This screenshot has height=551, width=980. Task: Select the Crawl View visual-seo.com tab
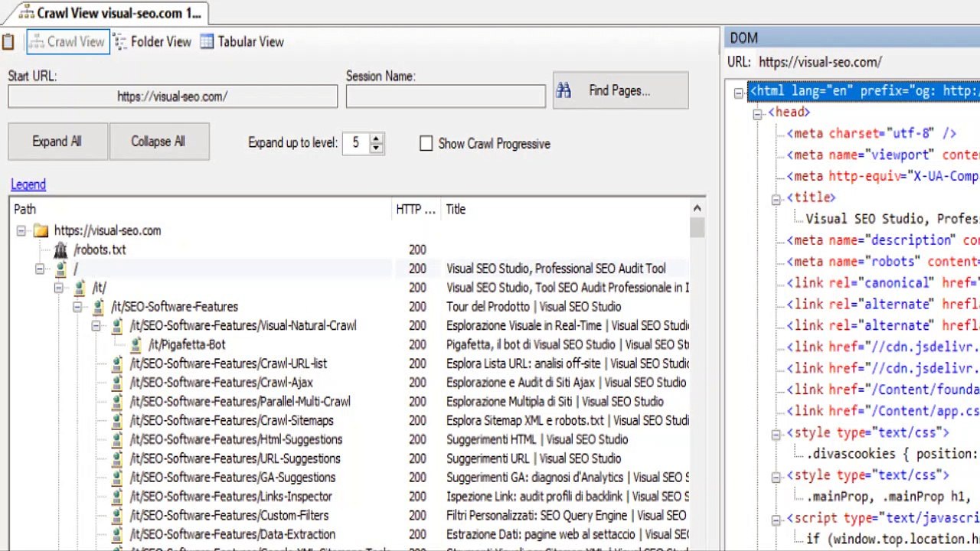point(110,13)
